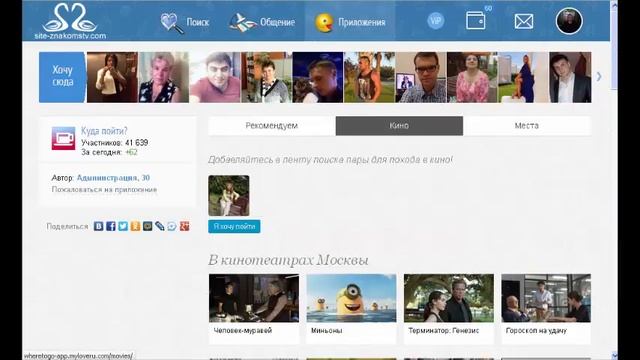Open photo of man in pink shirt
The image size is (640, 360).
(215, 77)
